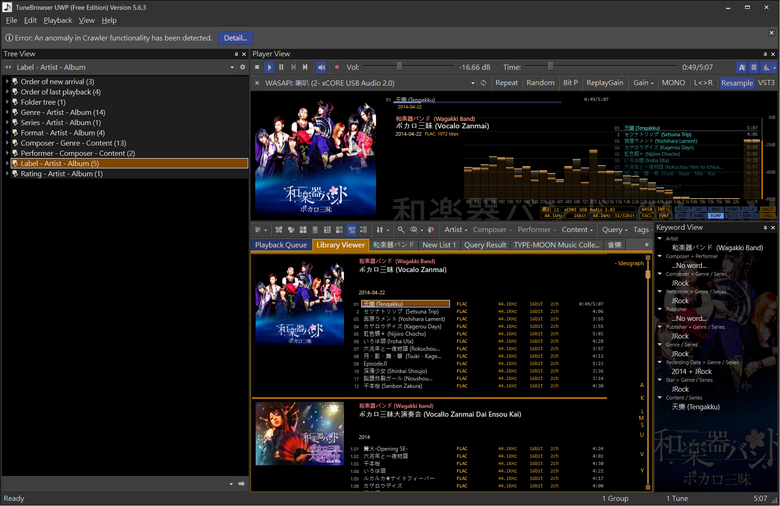The height and width of the screenshot is (506, 780).
Task: Open the search magnifier in viewer toolbar
Action: pyautogui.click(x=400, y=230)
